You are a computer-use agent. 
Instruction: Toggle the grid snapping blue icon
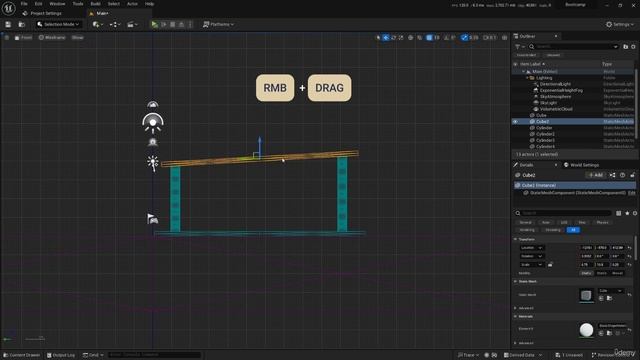[429, 38]
